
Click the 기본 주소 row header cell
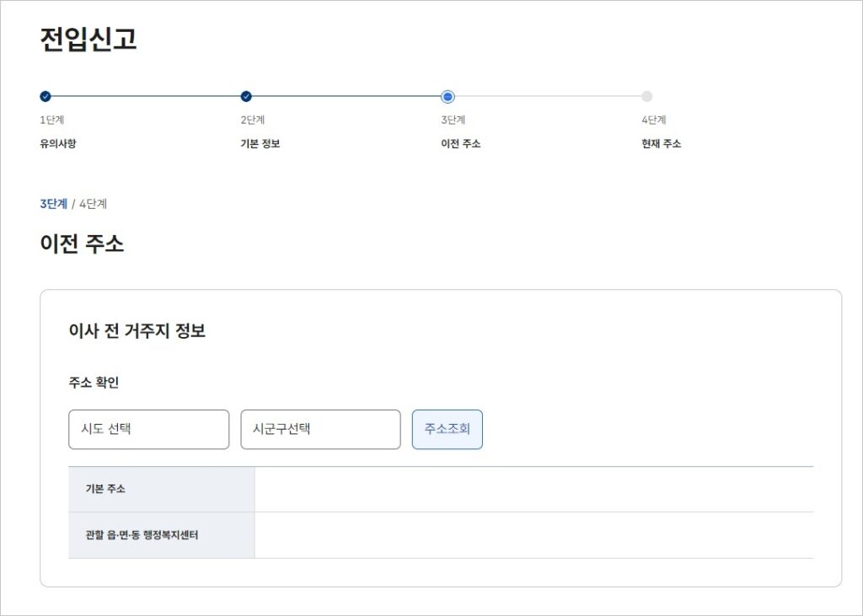coord(161,489)
